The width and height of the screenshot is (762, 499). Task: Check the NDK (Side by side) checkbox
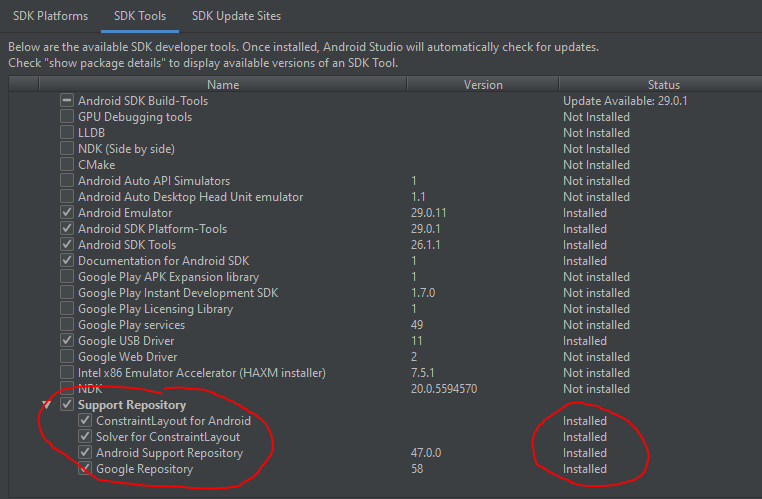tap(67, 149)
